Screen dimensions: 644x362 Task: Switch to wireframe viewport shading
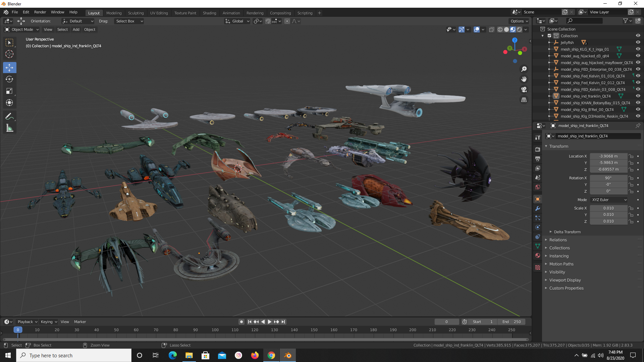pyautogui.click(x=500, y=29)
